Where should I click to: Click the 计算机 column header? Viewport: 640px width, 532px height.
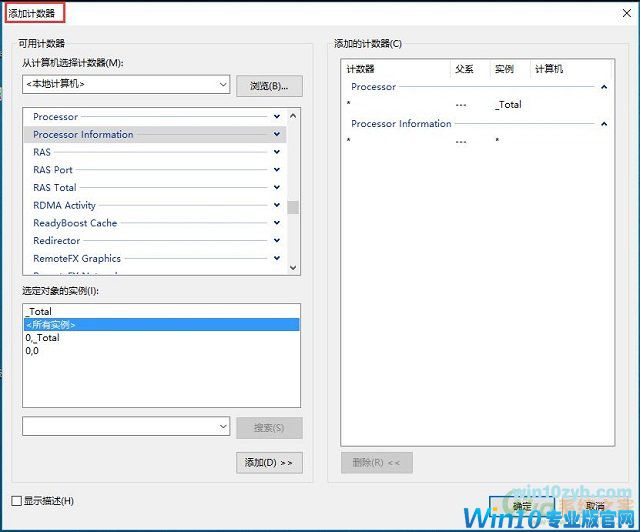coord(571,69)
